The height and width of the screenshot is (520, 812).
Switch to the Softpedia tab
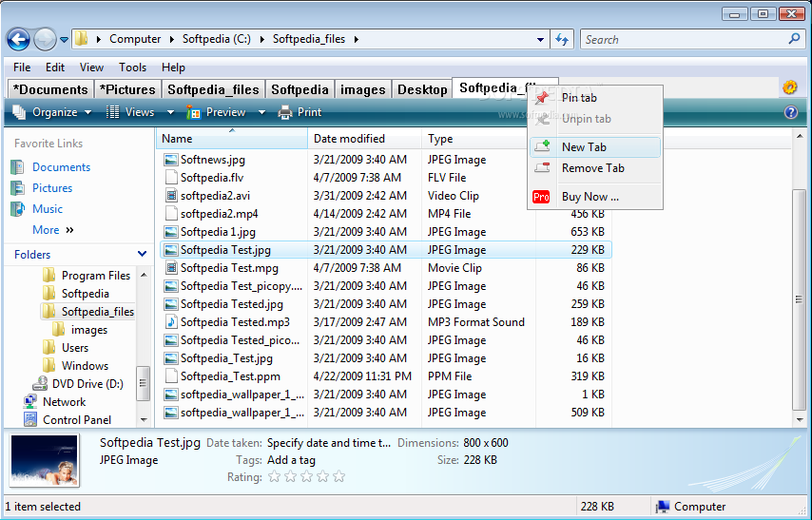pyautogui.click(x=300, y=89)
